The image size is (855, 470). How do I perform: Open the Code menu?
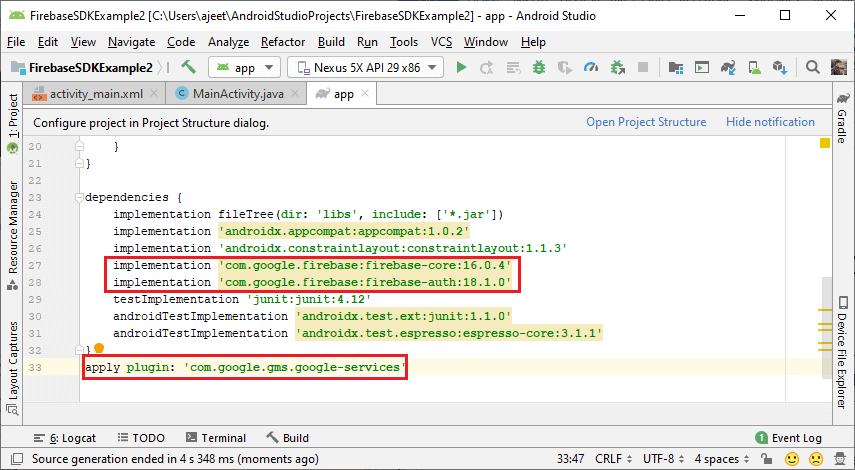tap(181, 42)
